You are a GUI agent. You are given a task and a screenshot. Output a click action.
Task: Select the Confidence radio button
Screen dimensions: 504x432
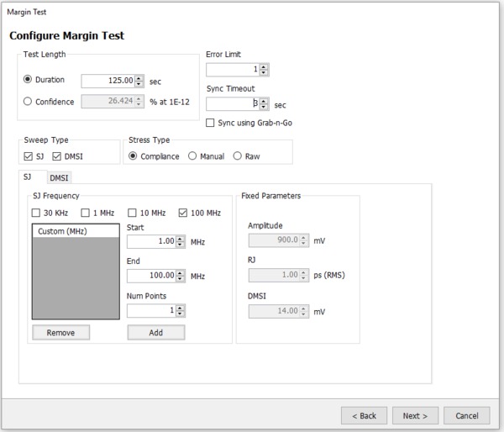[28, 102]
